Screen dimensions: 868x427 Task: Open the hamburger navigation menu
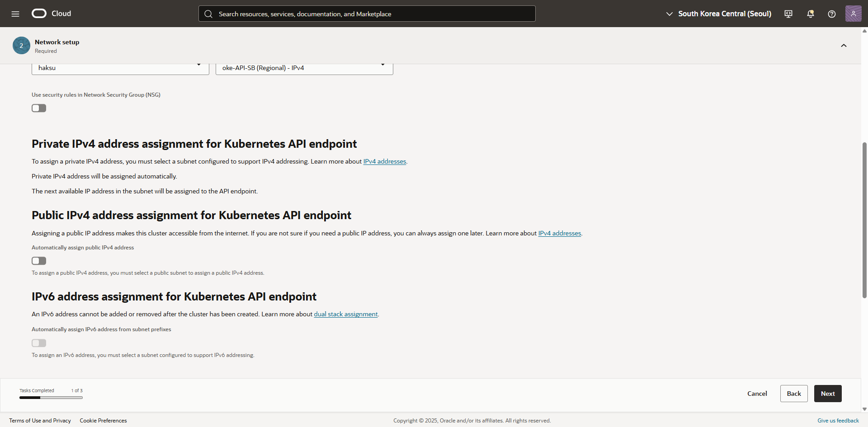(15, 14)
